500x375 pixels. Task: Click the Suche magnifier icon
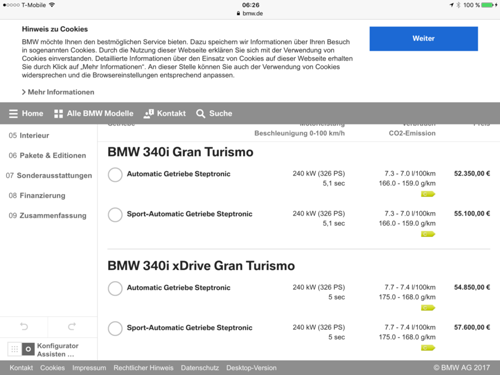[200, 114]
